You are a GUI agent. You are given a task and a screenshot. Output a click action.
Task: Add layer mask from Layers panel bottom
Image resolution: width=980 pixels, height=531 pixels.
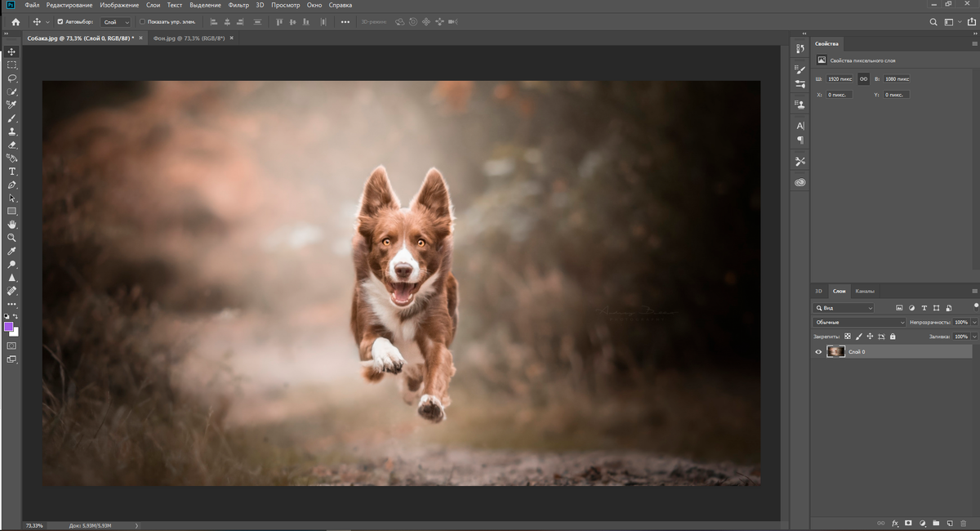(908, 523)
